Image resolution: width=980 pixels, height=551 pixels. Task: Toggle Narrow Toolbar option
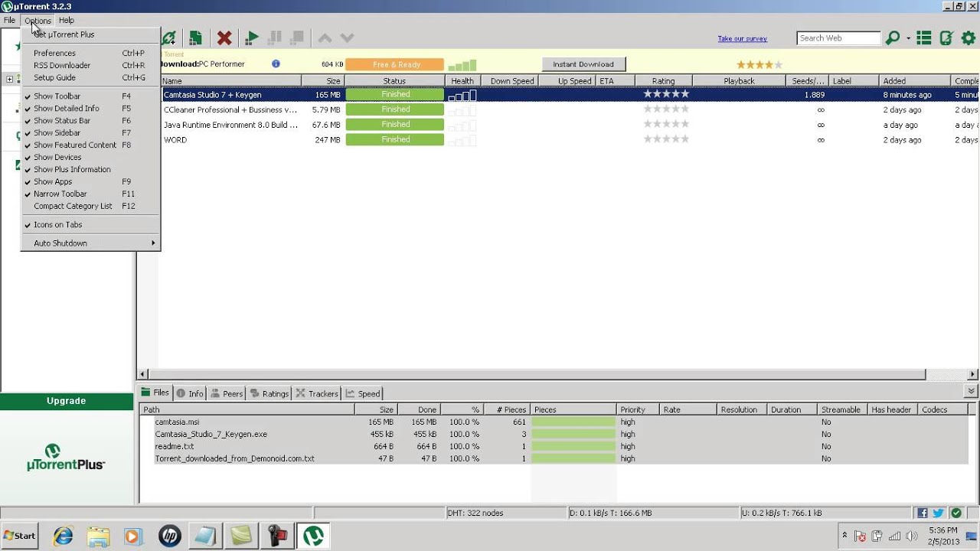pyautogui.click(x=90, y=194)
